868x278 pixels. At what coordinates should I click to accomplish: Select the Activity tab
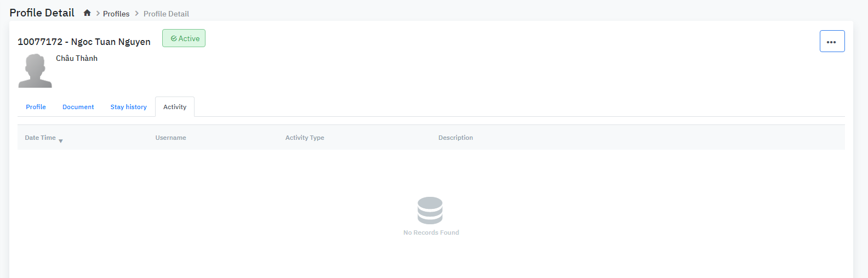tap(175, 107)
